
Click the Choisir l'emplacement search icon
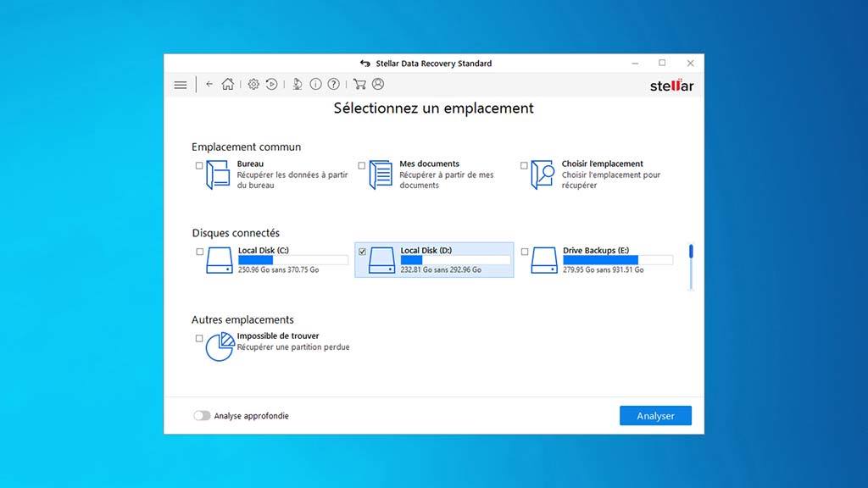coord(542,175)
